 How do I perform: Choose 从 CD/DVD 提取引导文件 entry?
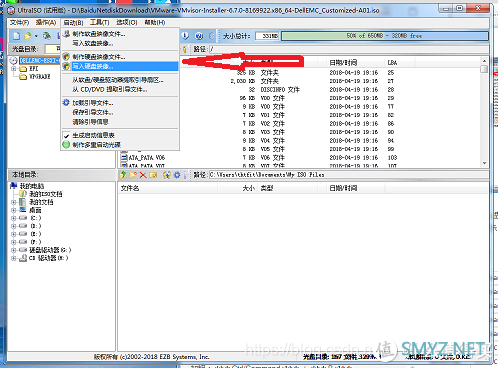click(x=120, y=89)
